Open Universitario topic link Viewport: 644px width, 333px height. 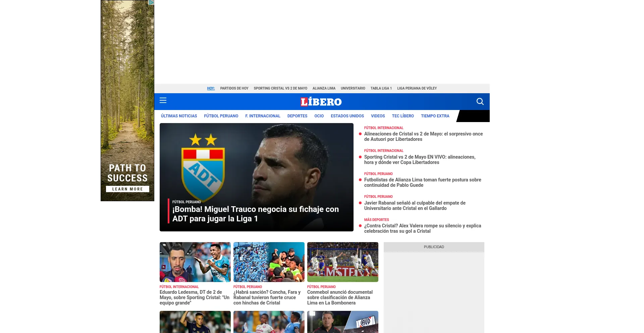[x=353, y=89]
